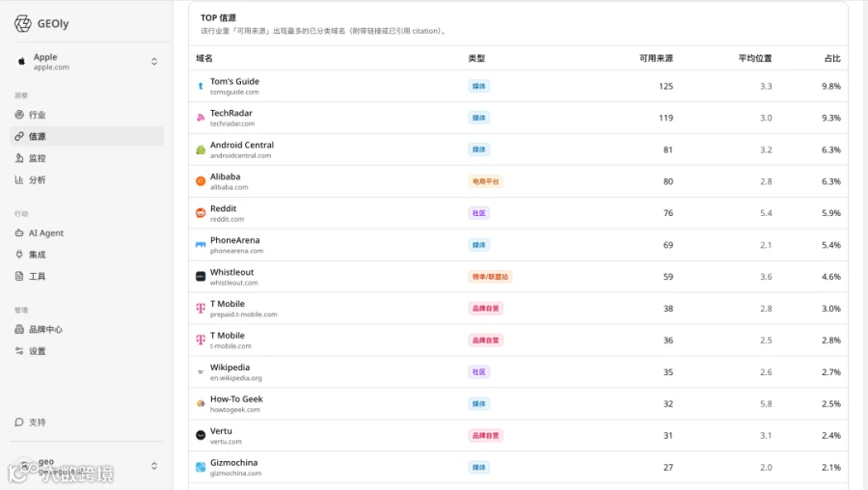
Task: Open the Tom's Guide domain row
Action: (x=518, y=87)
